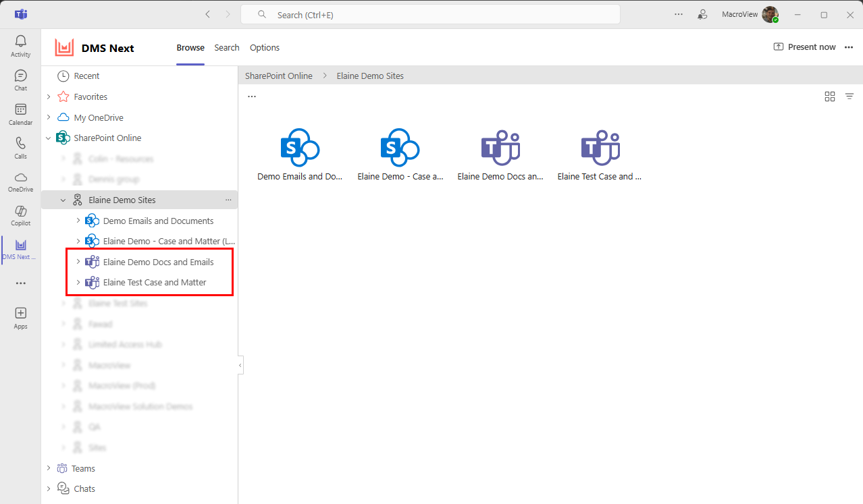Expand the Chats tree node
863x504 pixels.
click(49, 488)
